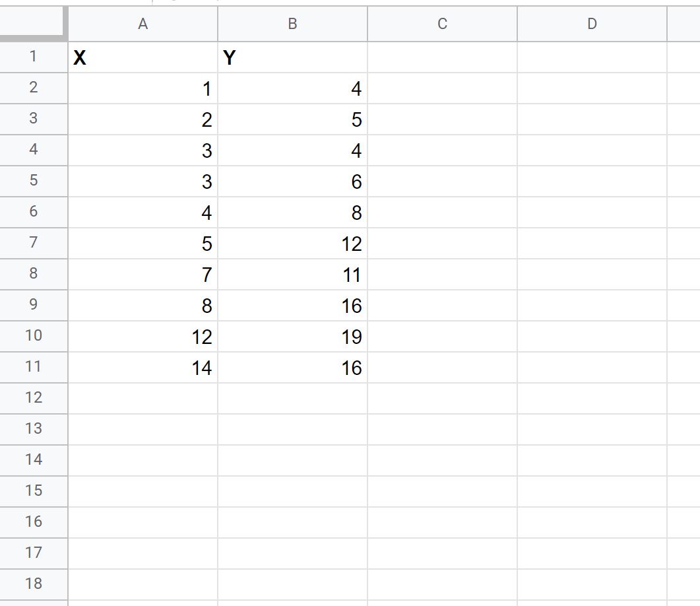The width and height of the screenshot is (700, 606).
Task: Select cell A8 with value 7
Action: pos(143,274)
